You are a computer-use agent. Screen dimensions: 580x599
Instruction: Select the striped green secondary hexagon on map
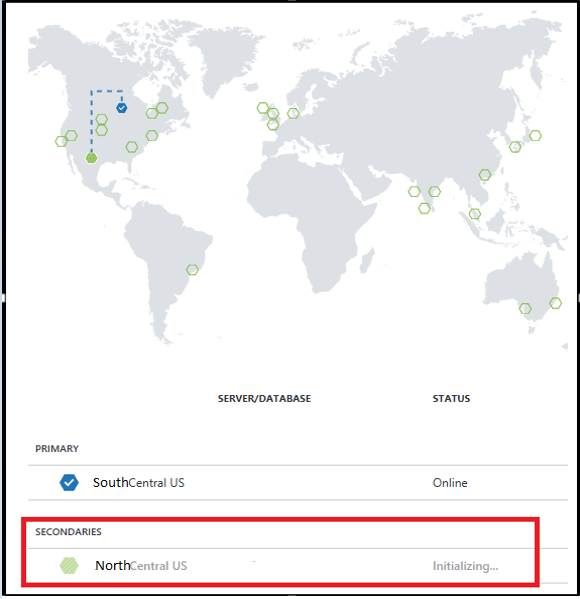click(91, 157)
